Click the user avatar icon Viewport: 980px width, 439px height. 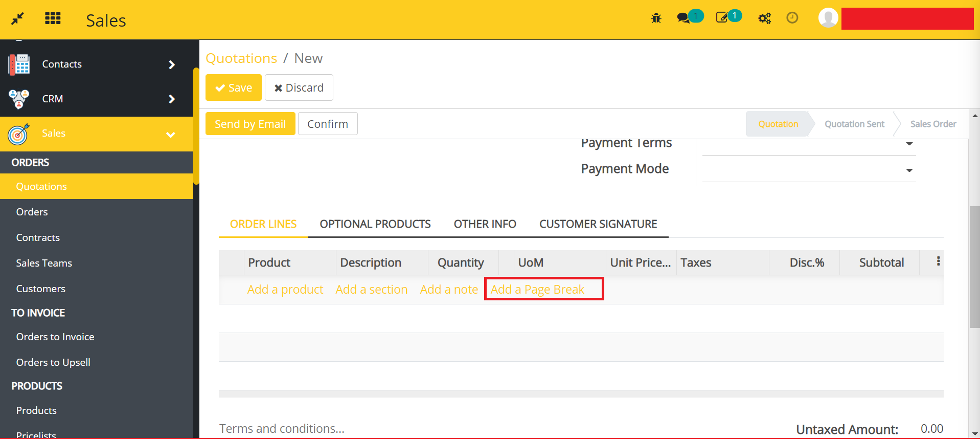coord(828,18)
